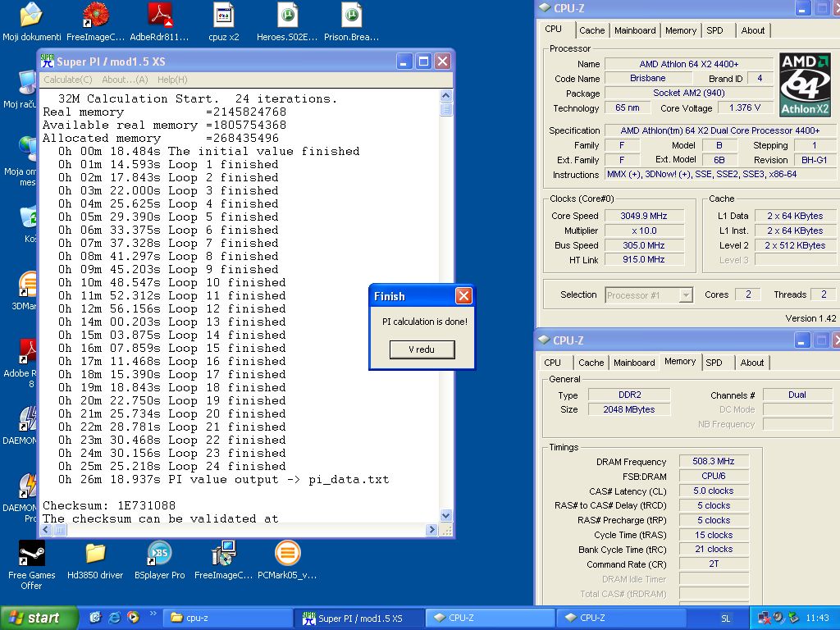Open the cpuz x2 desktop file icon
The height and width of the screenshot is (630, 840).
point(223,15)
